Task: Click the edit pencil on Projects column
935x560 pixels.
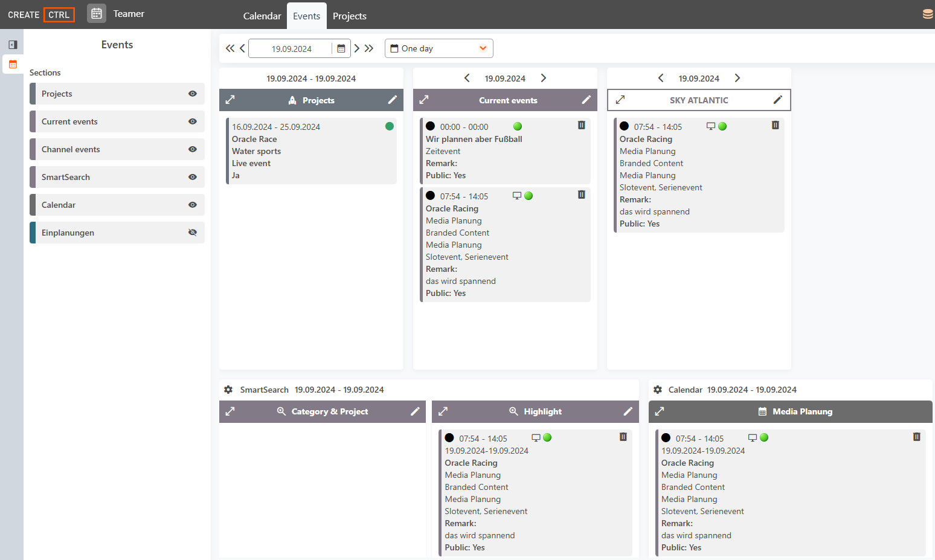Action: pyautogui.click(x=393, y=100)
